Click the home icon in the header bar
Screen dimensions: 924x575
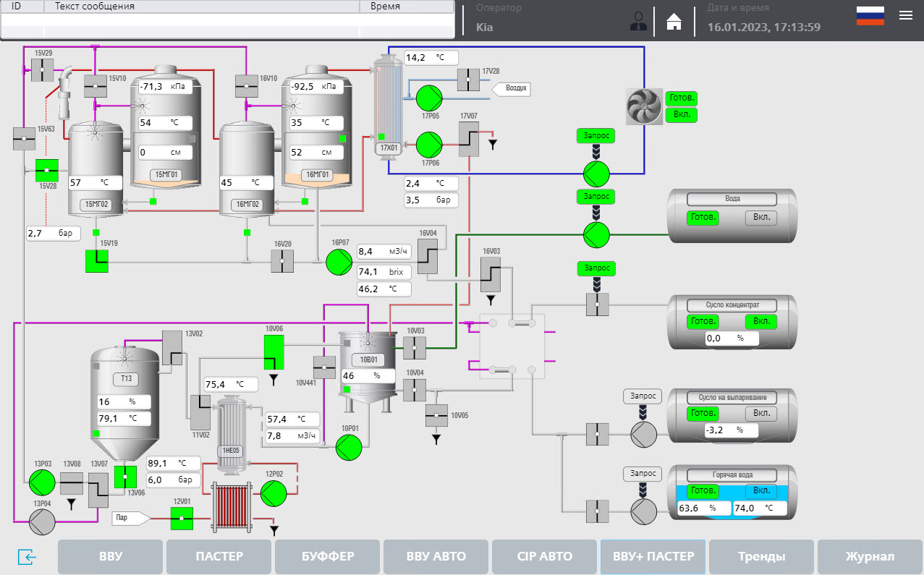674,22
